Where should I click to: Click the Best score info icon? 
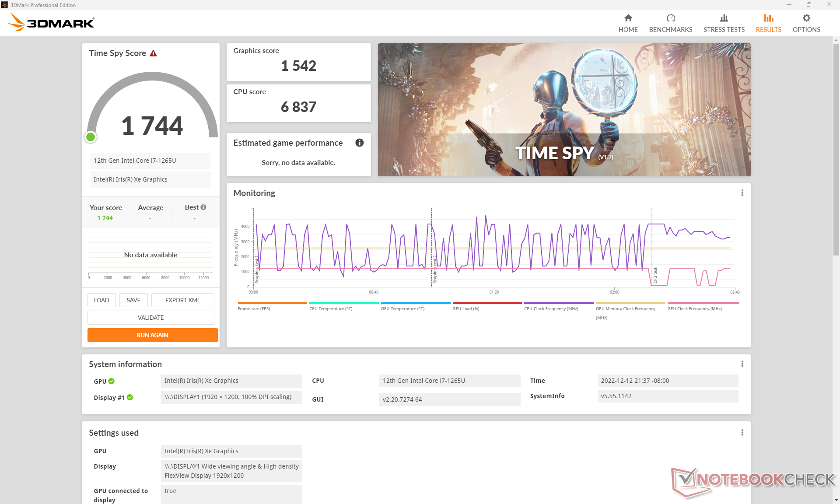203,207
